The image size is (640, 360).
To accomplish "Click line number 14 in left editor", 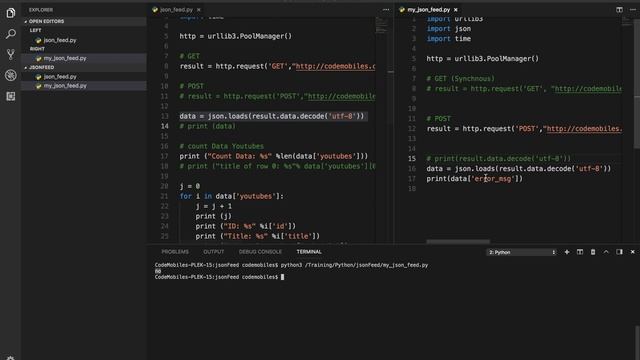I will 164,126.
